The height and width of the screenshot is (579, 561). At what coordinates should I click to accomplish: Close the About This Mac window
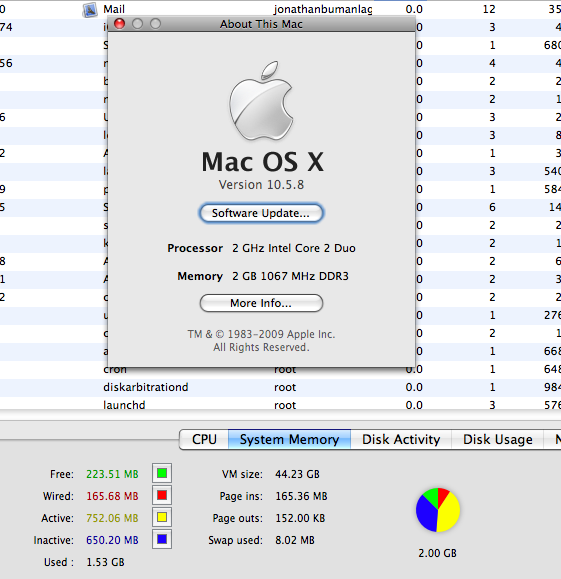click(x=119, y=24)
